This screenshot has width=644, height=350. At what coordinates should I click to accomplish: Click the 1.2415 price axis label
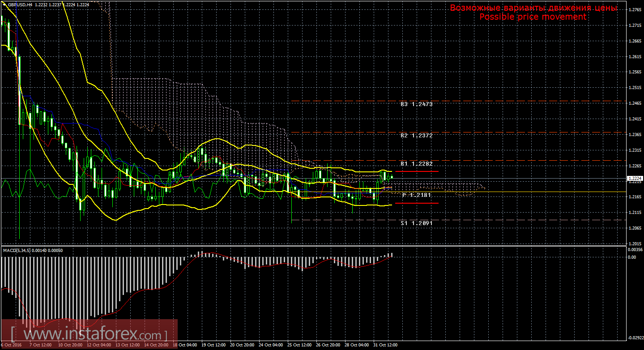click(x=635, y=119)
